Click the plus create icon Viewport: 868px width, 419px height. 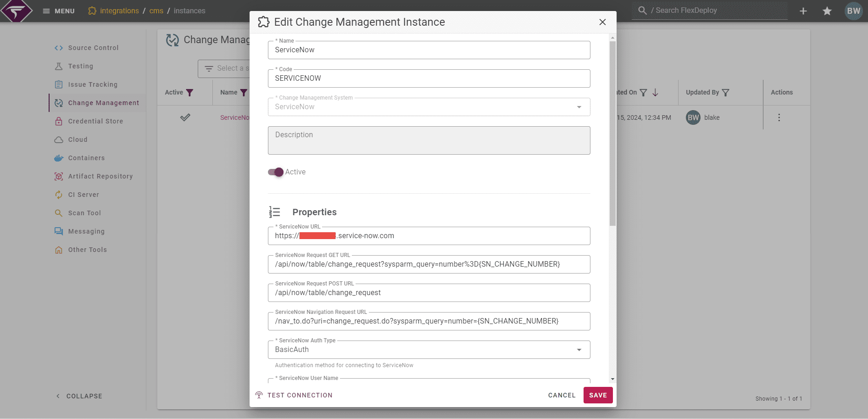803,11
